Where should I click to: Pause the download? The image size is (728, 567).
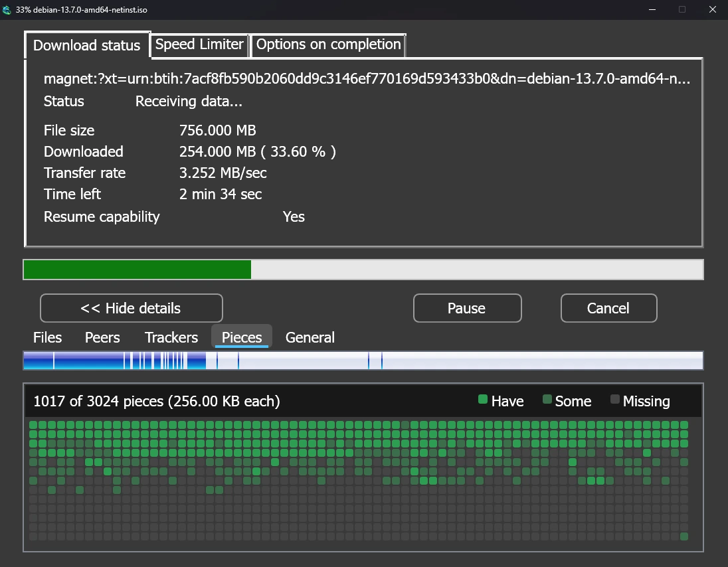[467, 308]
